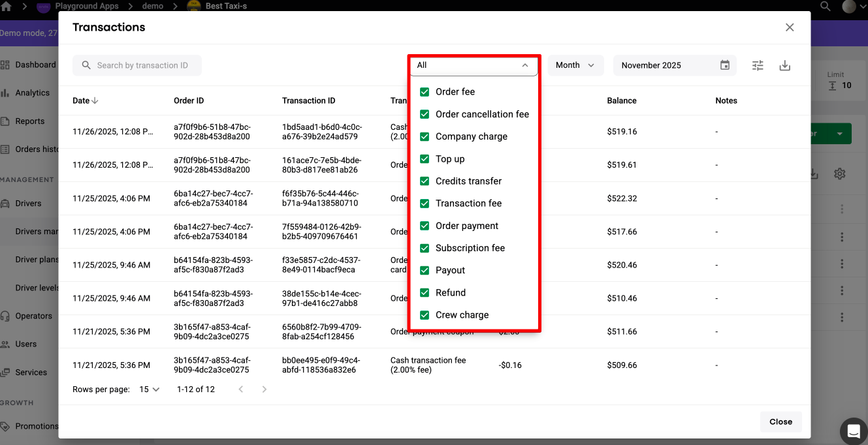Click the Reports sidebar icon
The image size is (868, 445).
(5, 121)
